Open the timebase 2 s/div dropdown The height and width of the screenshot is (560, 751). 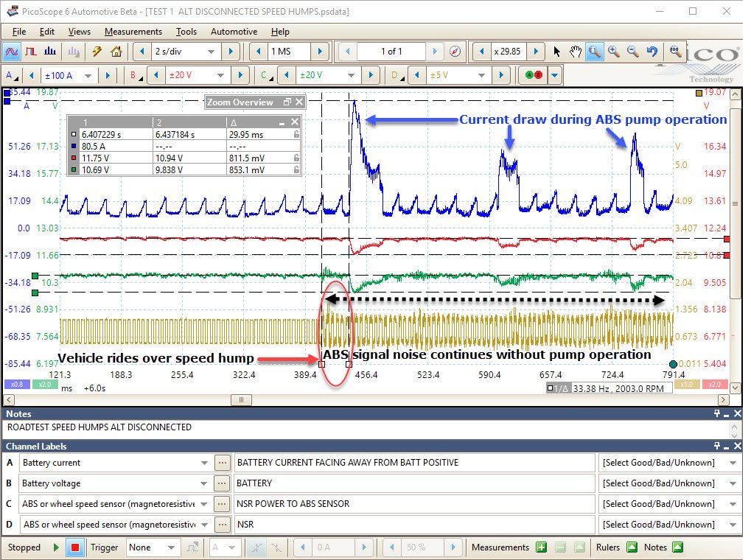click(x=212, y=52)
